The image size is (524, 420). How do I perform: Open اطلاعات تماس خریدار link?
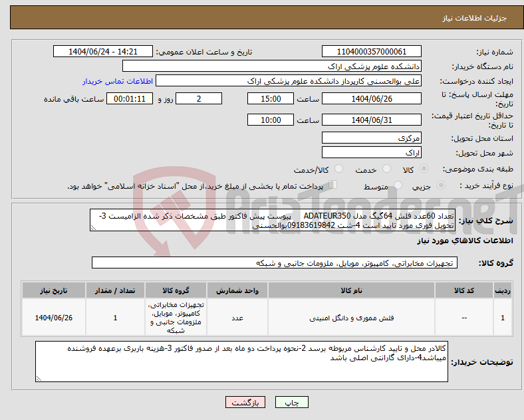pyautogui.click(x=118, y=81)
